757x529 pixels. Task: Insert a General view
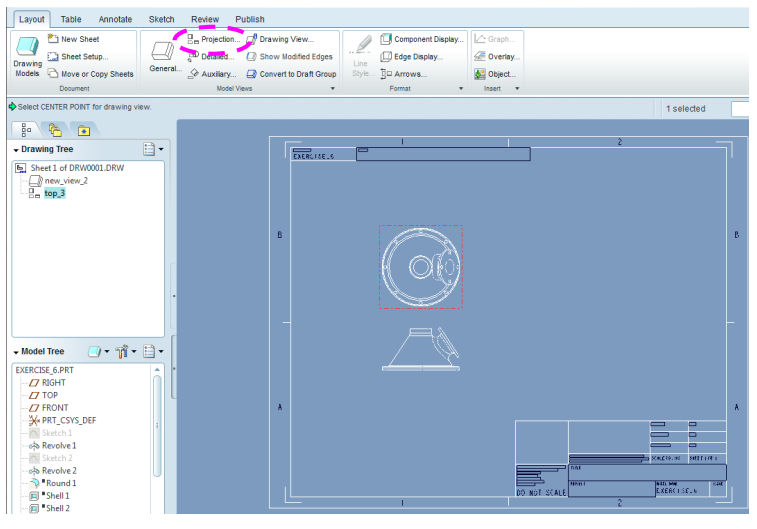coord(164,54)
